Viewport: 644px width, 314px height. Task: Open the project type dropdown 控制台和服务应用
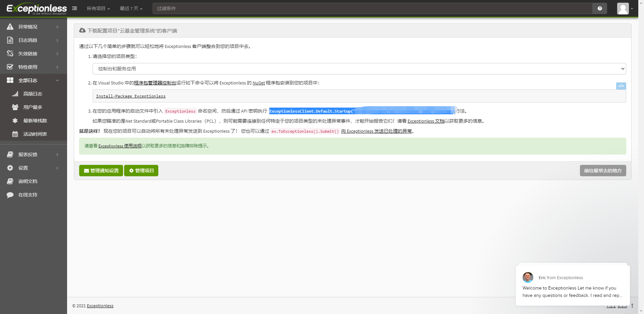pos(359,69)
